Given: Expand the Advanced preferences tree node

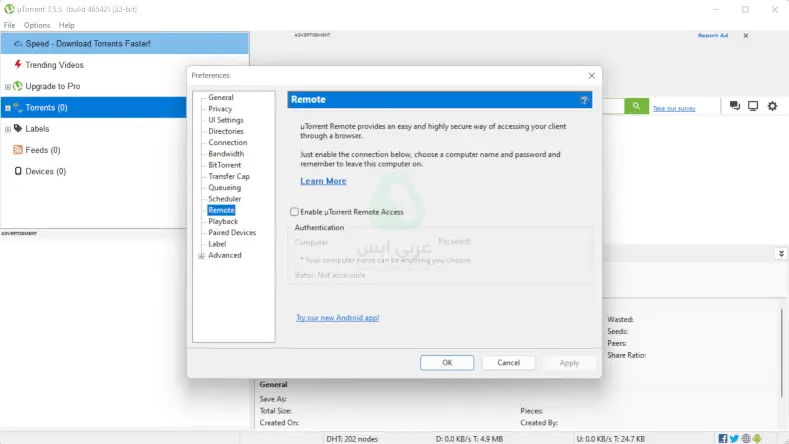Looking at the screenshot, I should click(202, 256).
